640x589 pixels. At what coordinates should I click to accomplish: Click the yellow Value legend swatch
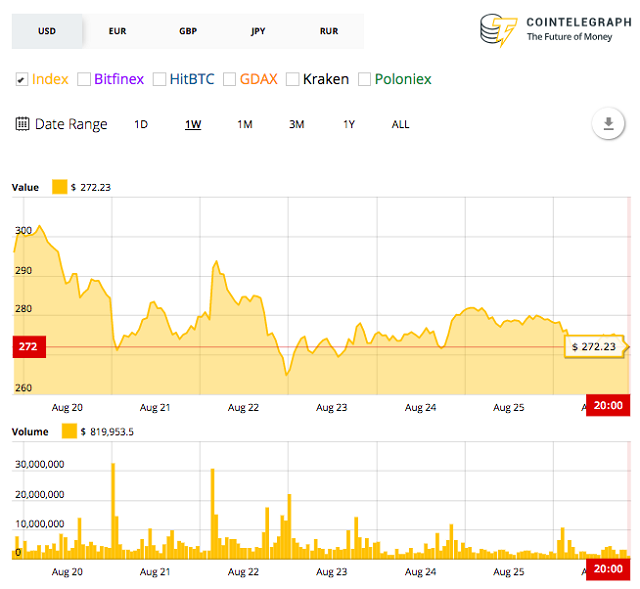59,187
